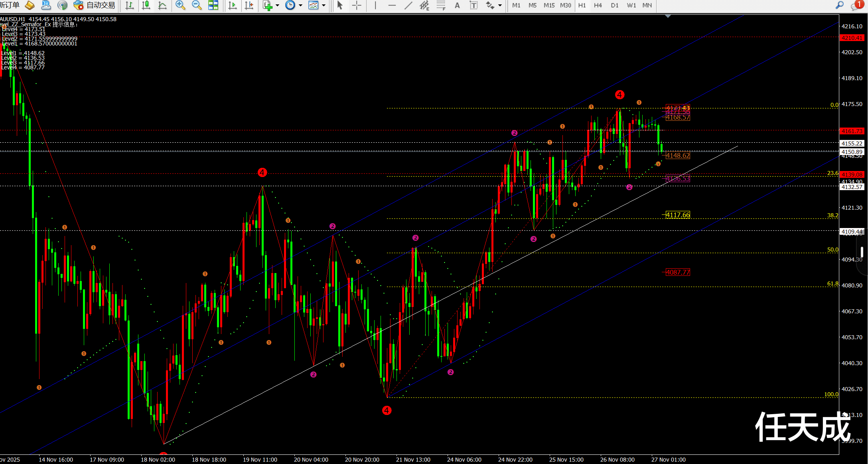Expand the indicators list dropdown arrow
Screen dimensions: 868x464
(x=278, y=5)
